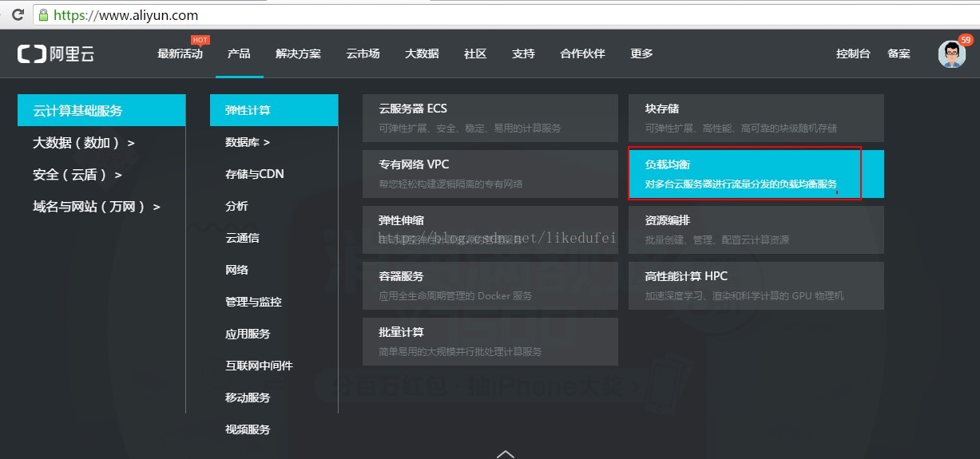Select 存储与CDN subcategory
The height and width of the screenshot is (459, 980).
coord(255,174)
